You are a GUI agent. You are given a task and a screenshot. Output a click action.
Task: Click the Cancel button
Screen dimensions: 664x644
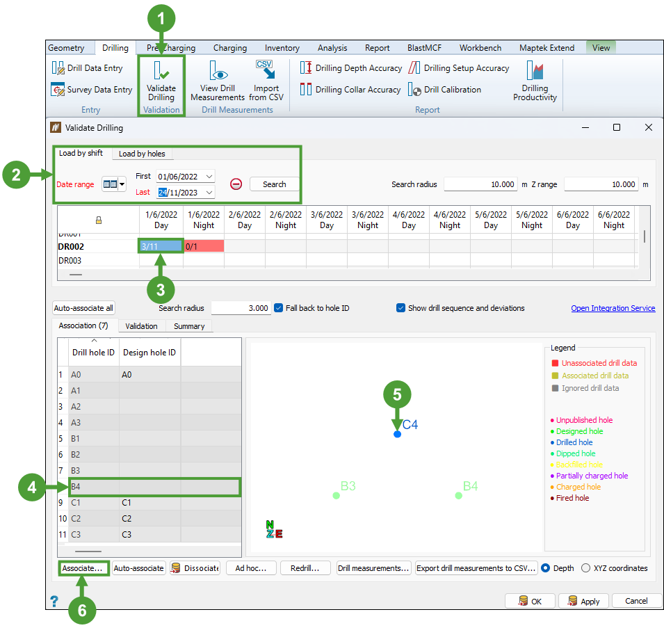tap(636, 601)
